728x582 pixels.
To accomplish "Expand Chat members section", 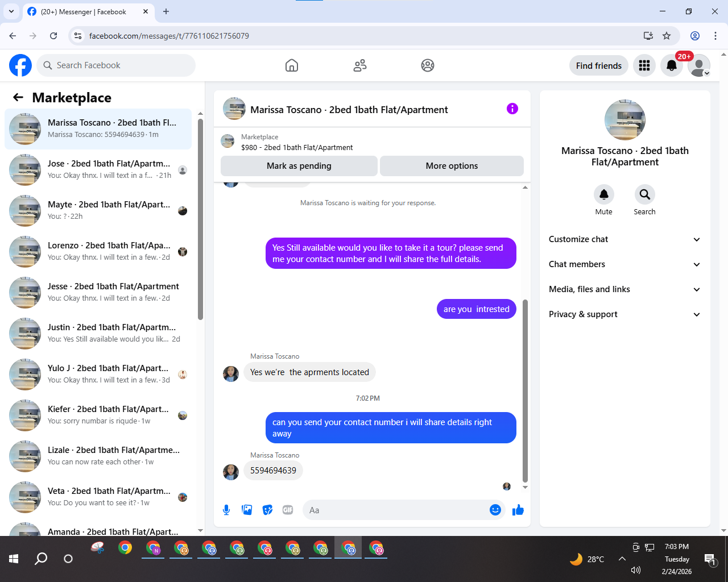I will click(624, 264).
